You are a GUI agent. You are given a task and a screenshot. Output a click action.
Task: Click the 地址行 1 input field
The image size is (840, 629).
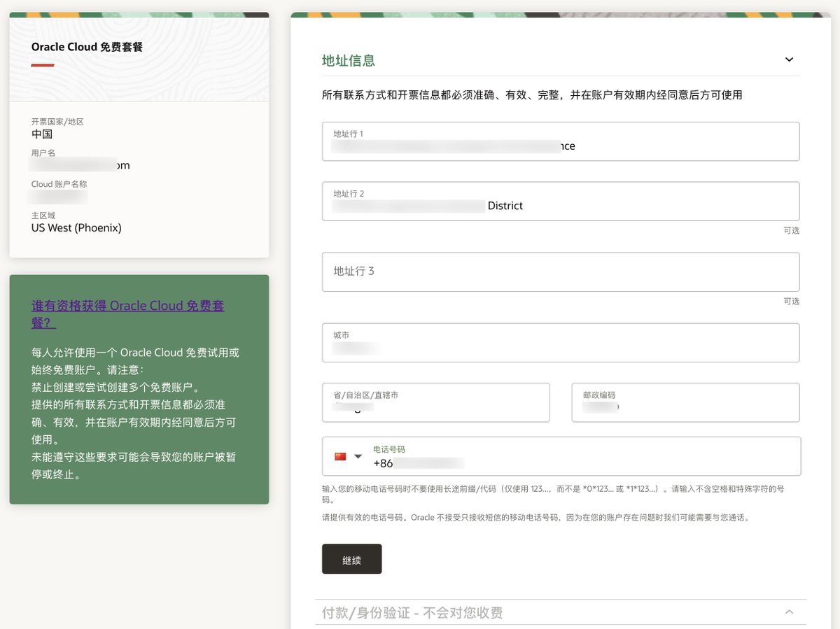pyautogui.click(x=561, y=141)
